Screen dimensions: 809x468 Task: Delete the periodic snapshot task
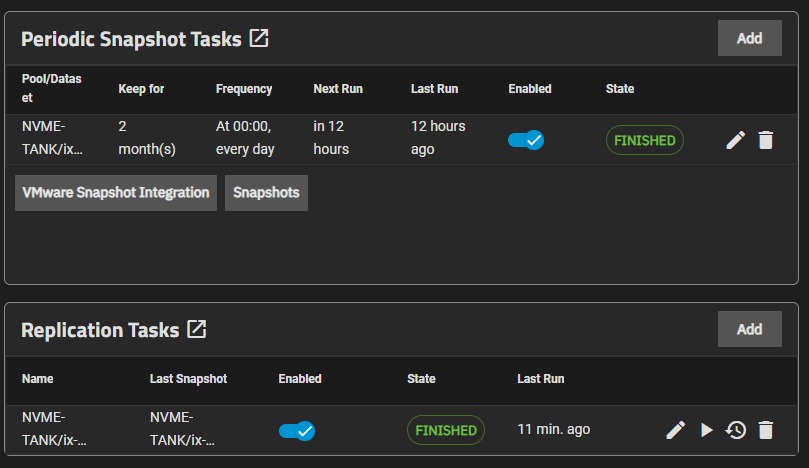click(766, 140)
